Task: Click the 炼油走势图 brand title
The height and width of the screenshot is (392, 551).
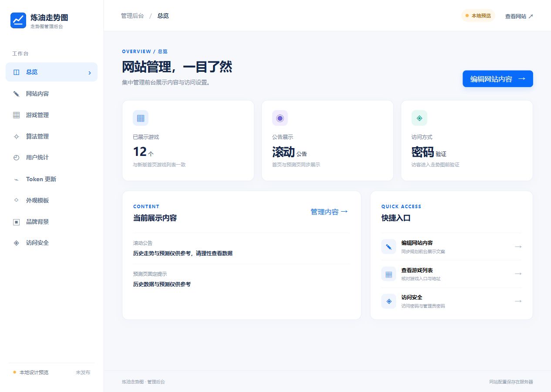Action: [x=49, y=17]
